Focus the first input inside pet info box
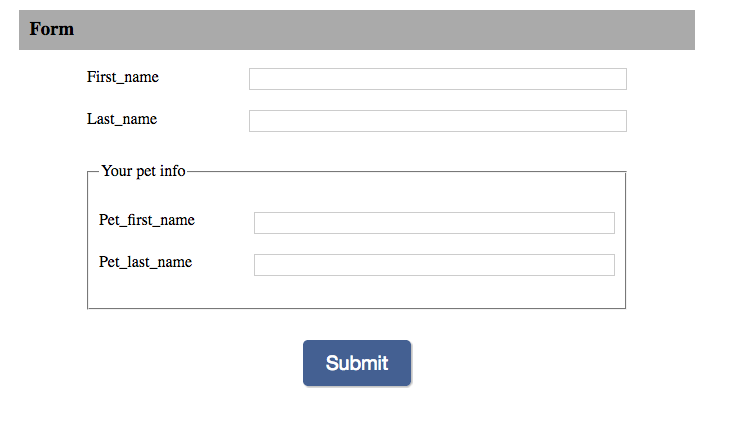Screen dimensions: 750x444 click(x=434, y=223)
